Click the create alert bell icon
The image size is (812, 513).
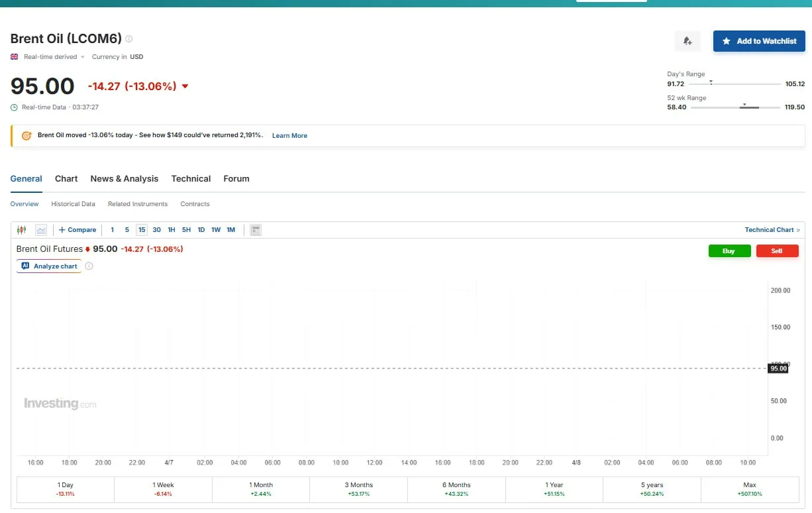(687, 41)
